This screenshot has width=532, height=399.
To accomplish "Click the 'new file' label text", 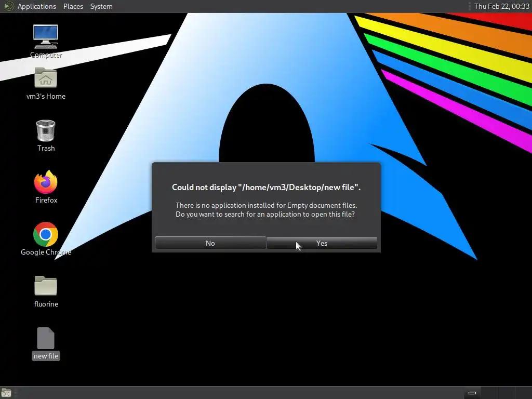I will pos(46,356).
